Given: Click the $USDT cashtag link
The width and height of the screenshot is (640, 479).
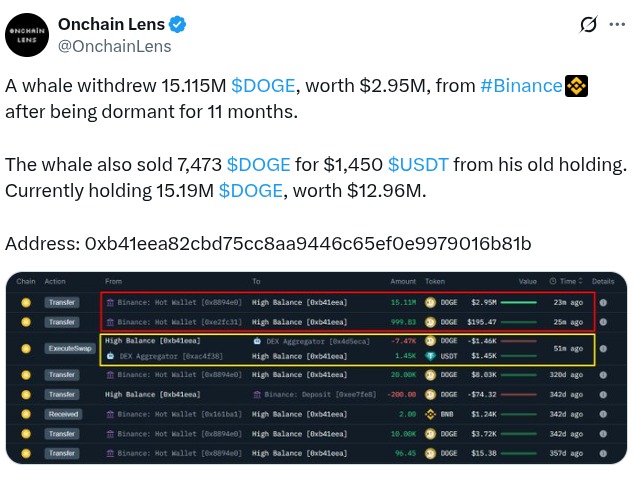Looking at the screenshot, I should point(416,163).
